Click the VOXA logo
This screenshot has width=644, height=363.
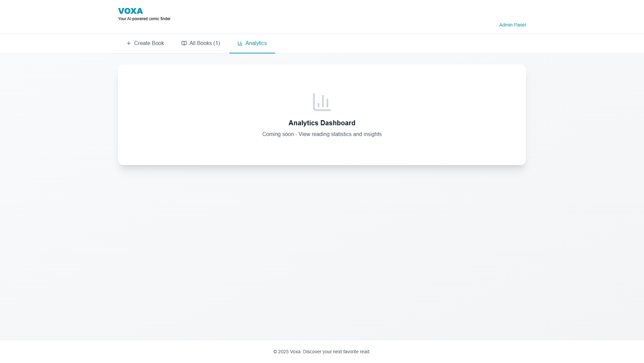tap(130, 11)
